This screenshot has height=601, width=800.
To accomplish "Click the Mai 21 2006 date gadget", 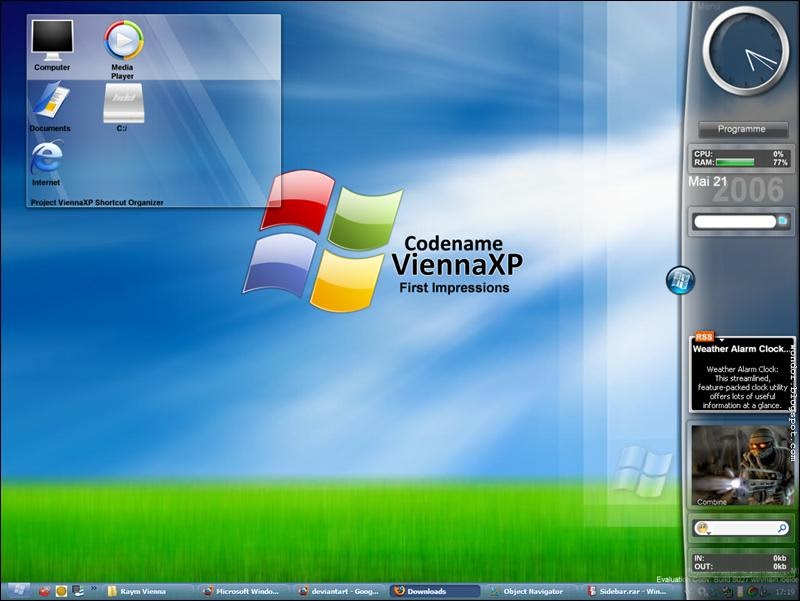I will [x=736, y=188].
